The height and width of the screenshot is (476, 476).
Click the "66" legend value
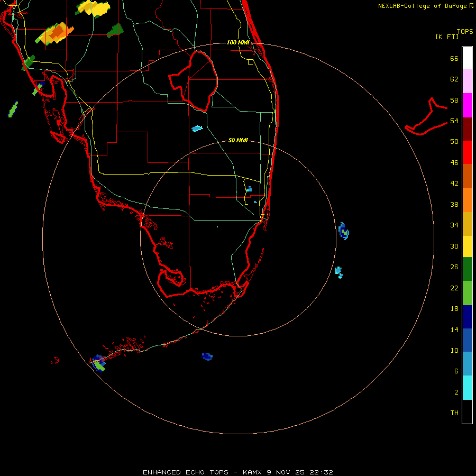click(x=454, y=58)
